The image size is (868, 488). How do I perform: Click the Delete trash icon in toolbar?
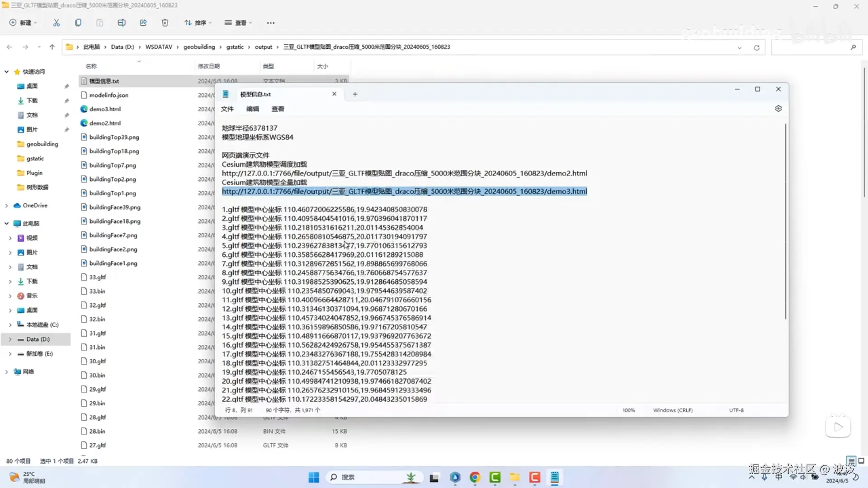tap(165, 23)
